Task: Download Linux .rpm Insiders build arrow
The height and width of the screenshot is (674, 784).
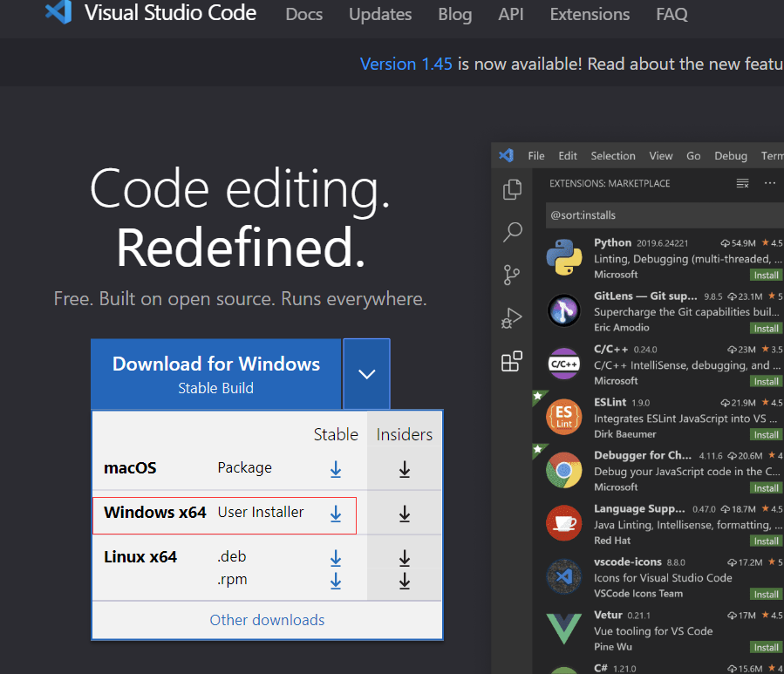Action: click(x=405, y=581)
